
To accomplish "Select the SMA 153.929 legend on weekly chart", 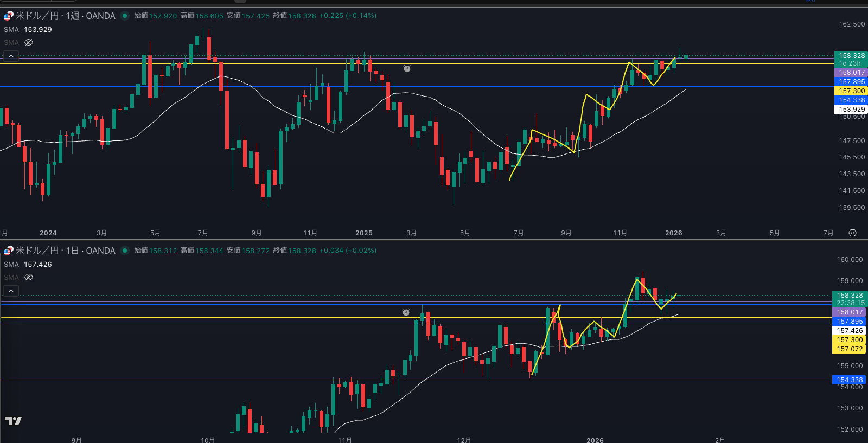I will point(28,30).
